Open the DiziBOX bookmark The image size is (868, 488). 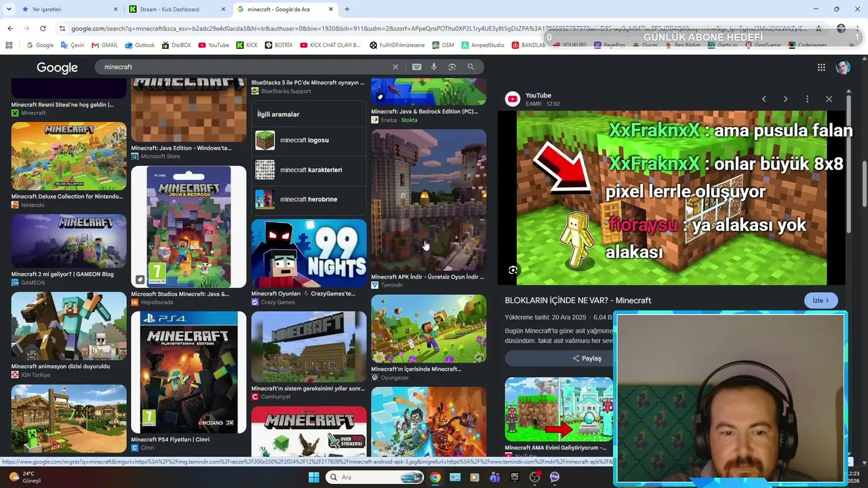click(176, 45)
